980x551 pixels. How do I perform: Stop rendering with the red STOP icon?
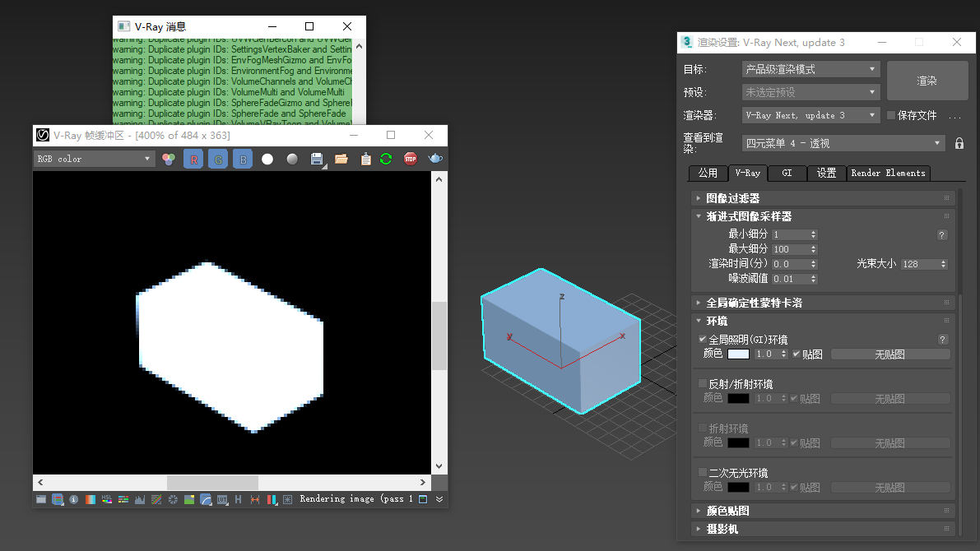(410, 160)
